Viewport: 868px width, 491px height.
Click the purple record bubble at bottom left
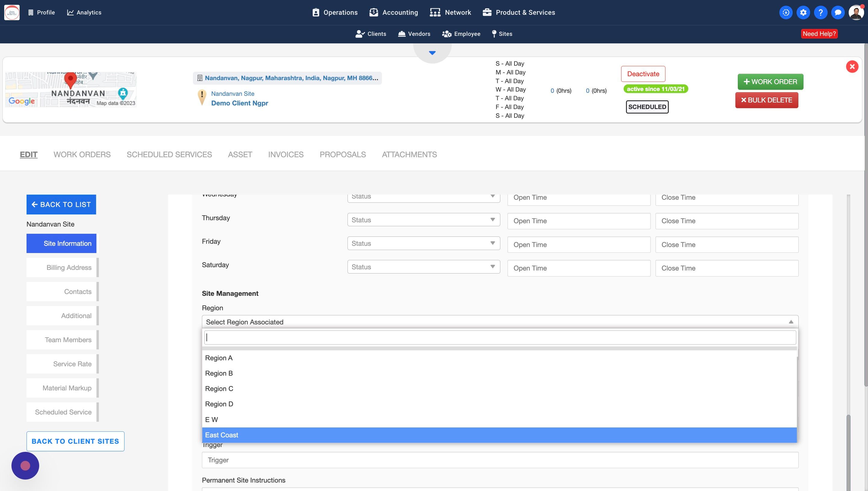pos(25,465)
